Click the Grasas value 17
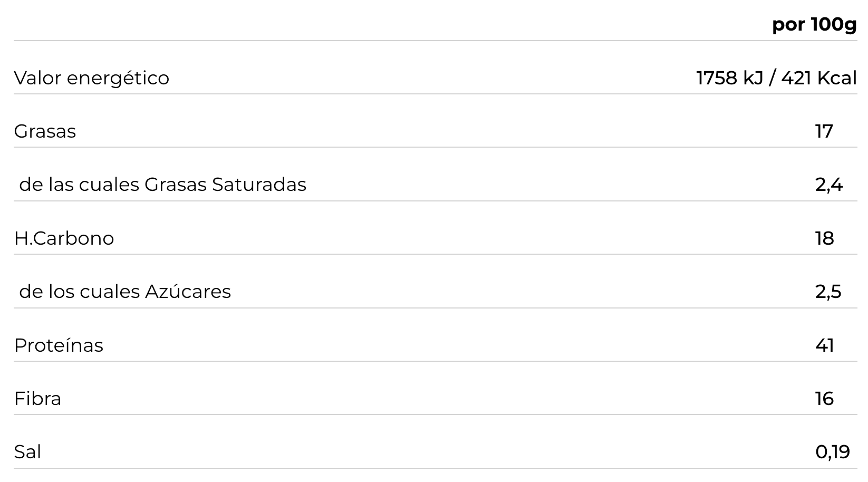 pos(824,131)
